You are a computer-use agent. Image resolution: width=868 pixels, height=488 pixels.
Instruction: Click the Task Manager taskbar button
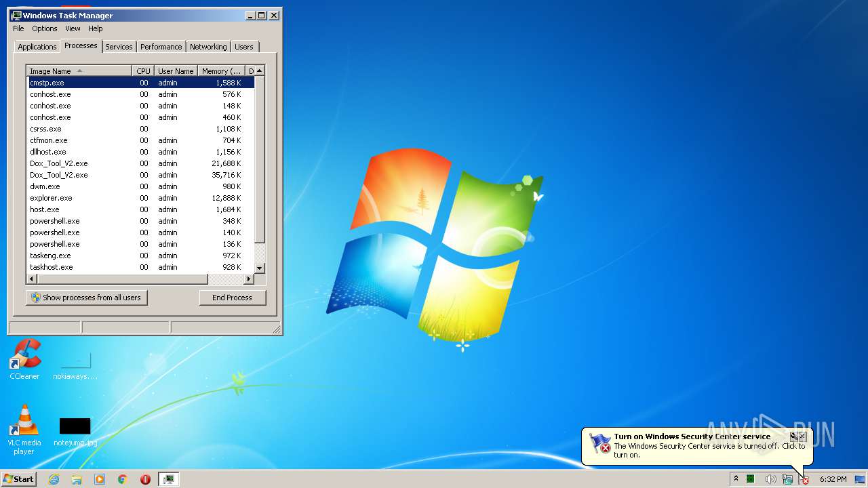(x=168, y=479)
